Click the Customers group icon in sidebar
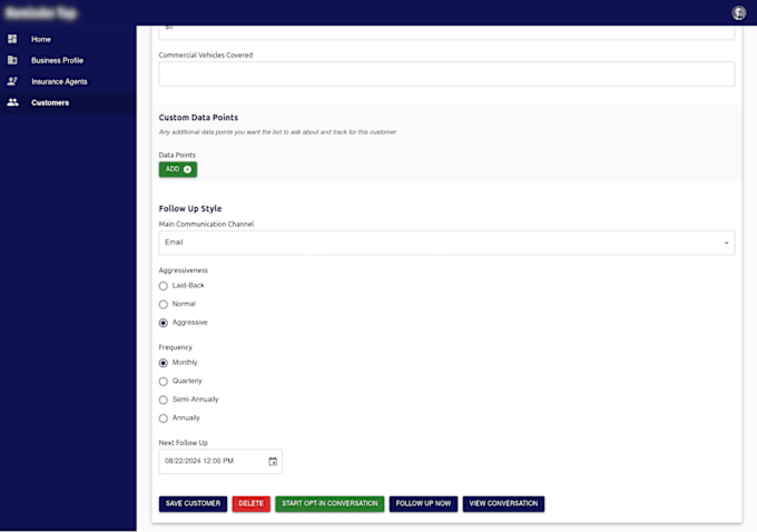Viewport: 757px width, 532px height. pos(13,102)
